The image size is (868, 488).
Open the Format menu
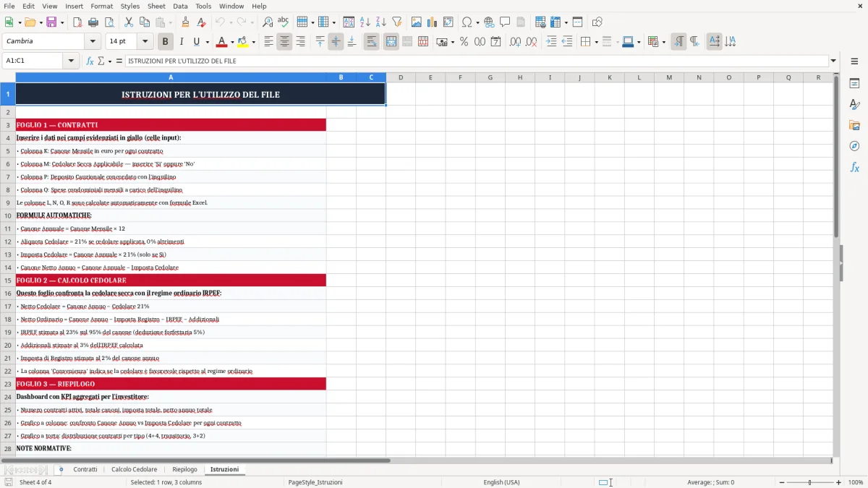pos(101,6)
